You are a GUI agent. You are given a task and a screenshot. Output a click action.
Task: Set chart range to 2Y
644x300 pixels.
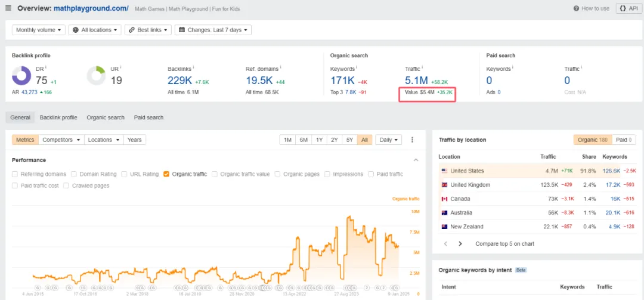[335, 140]
